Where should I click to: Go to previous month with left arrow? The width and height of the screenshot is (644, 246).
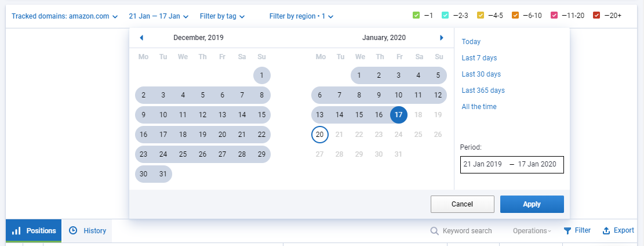click(141, 38)
